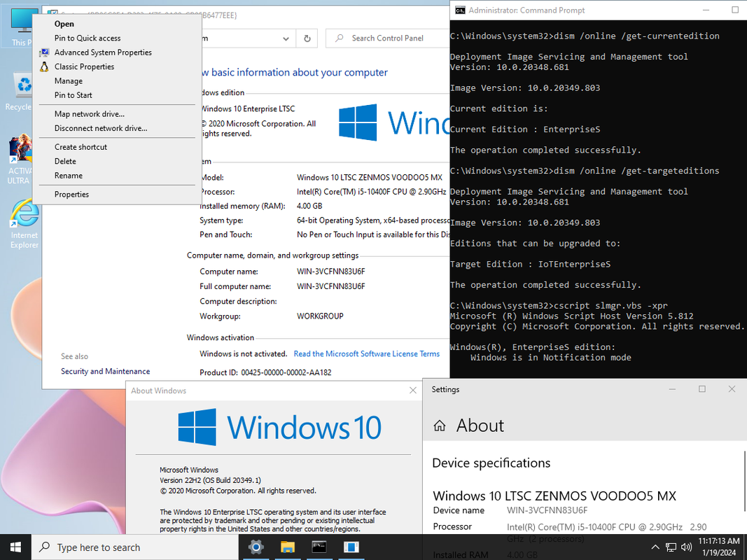Click the refresh button in Control Panel
Screen dimensions: 747x560
click(307, 38)
